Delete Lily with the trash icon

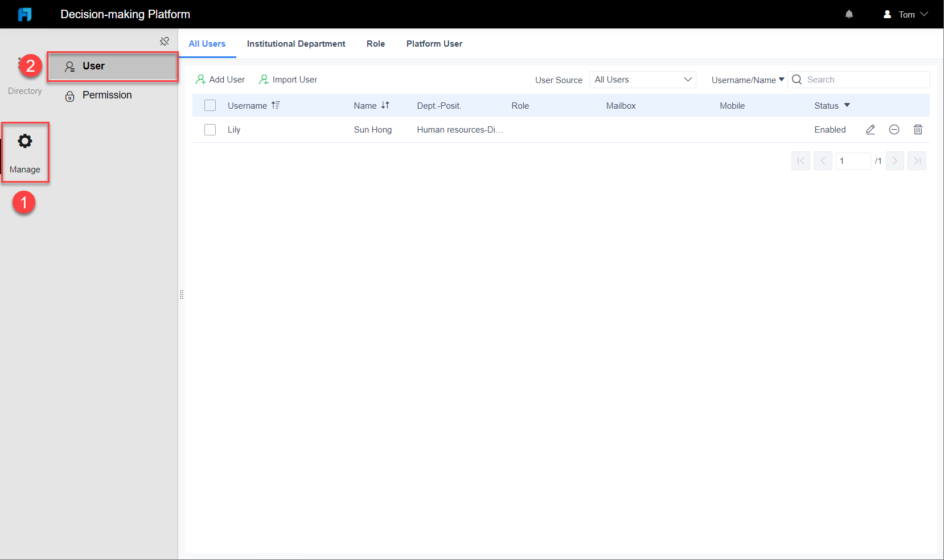tap(918, 129)
